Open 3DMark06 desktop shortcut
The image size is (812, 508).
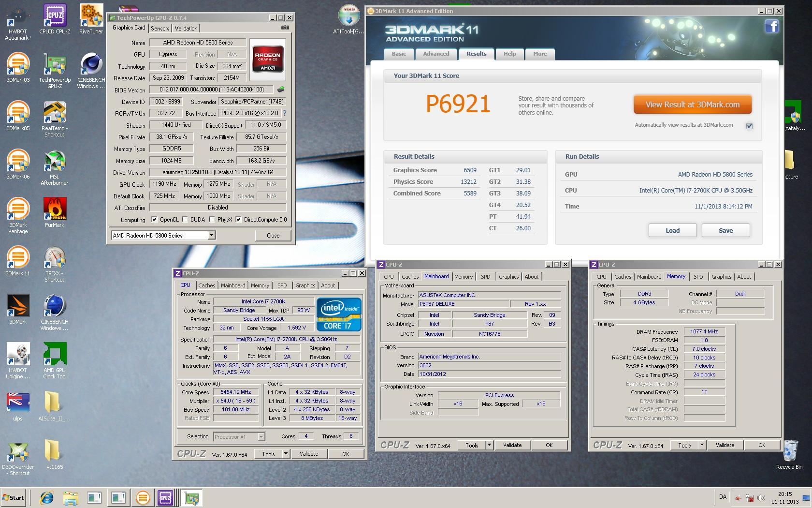[18, 164]
